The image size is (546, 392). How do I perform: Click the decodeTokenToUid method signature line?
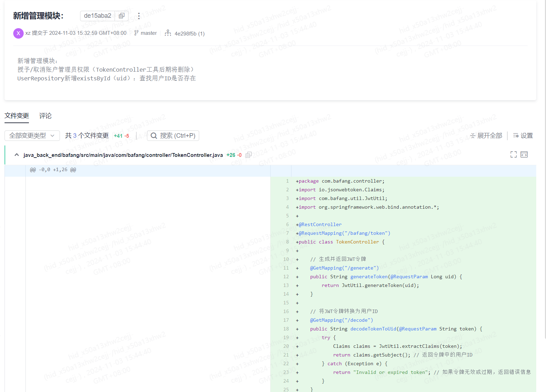[x=396, y=329]
